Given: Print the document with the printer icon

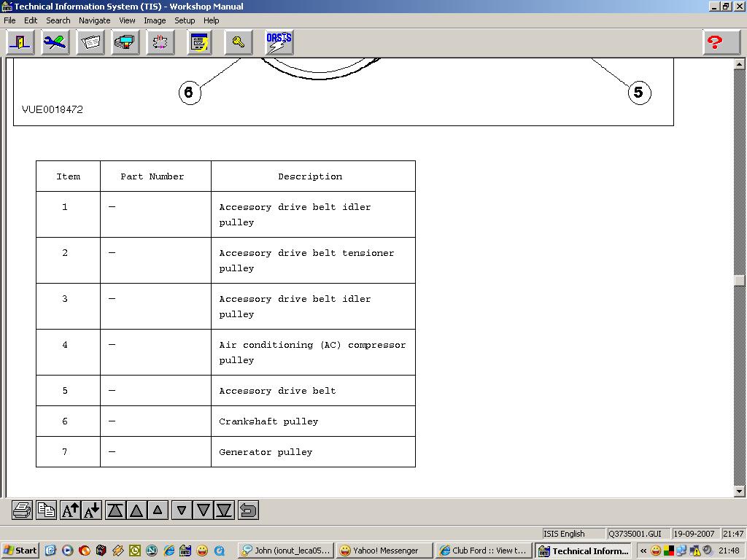Looking at the screenshot, I should (22, 510).
